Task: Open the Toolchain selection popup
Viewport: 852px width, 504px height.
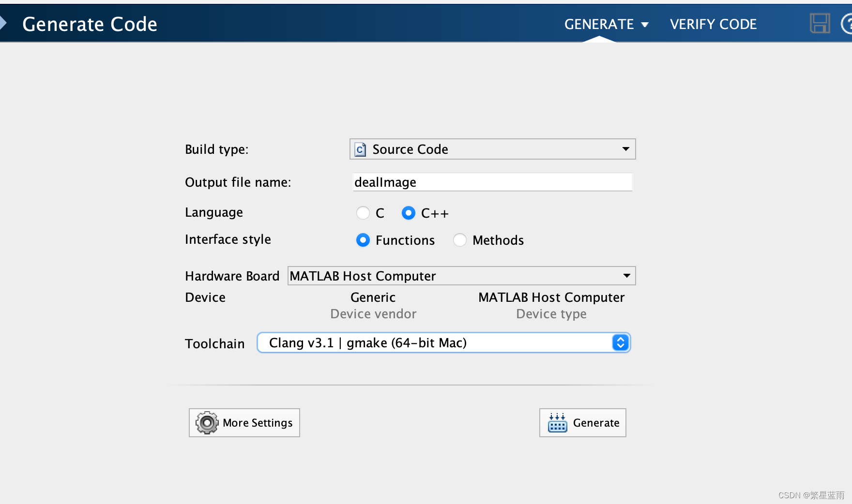Action: [x=620, y=342]
